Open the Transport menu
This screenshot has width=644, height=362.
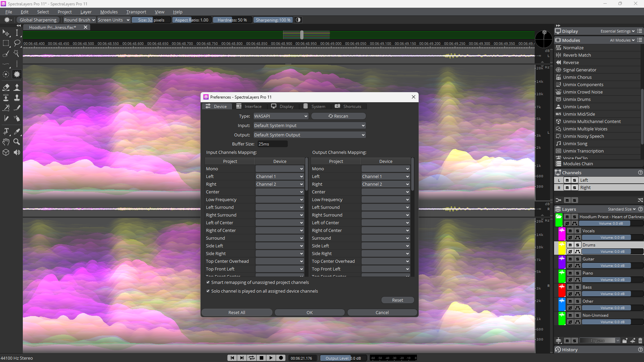pyautogui.click(x=136, y=12)
